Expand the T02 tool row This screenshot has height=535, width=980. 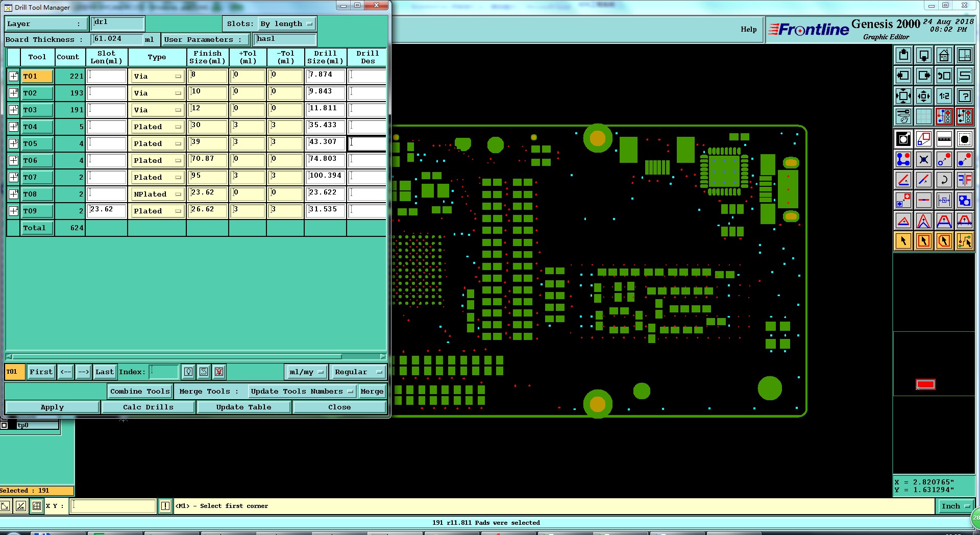[x=13, y=93]
